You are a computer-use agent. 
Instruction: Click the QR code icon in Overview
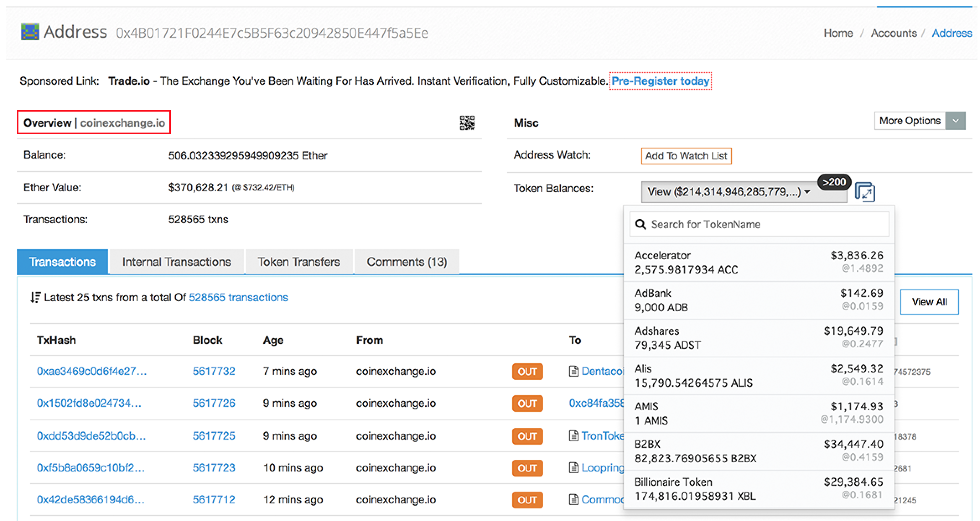click(x=467, y=123)
